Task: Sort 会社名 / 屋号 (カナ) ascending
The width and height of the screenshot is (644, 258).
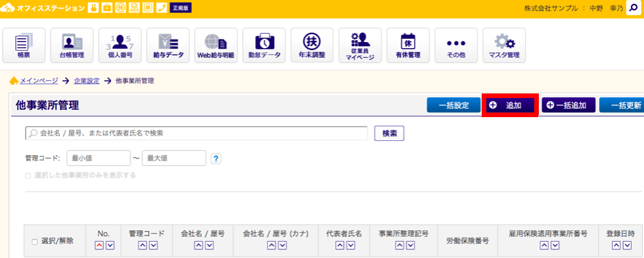Action: point(271,245)
